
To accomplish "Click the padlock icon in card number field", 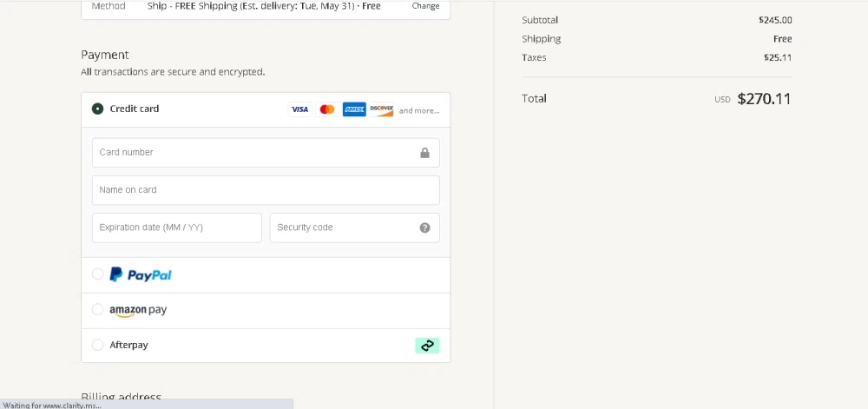I will 424,153.
